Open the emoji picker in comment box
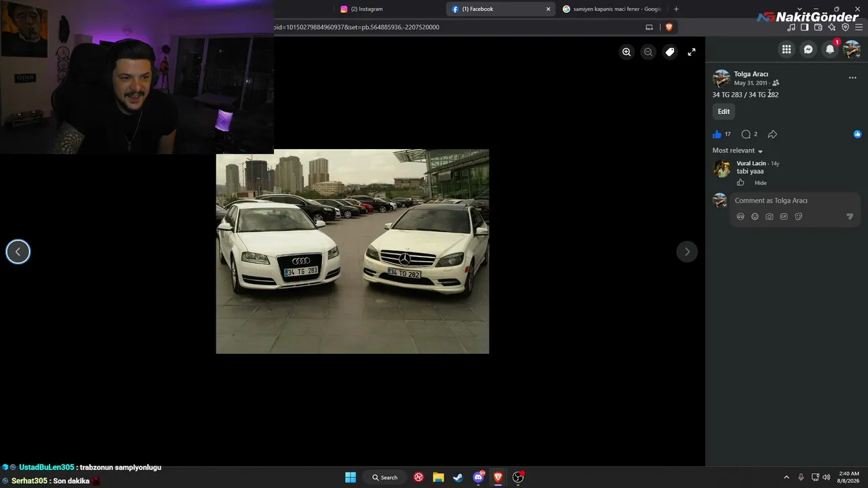The height and width of the screenshot is (488, 868). coord(755,217)
